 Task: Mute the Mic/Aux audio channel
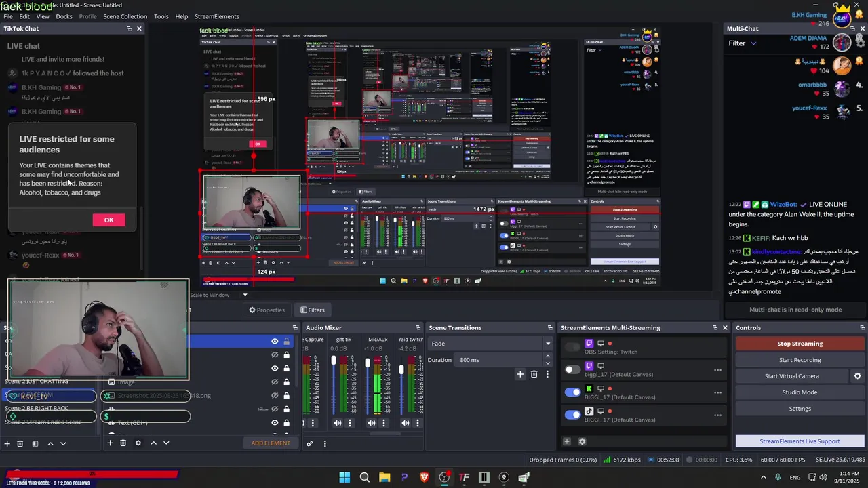click(x=372, y=423)
